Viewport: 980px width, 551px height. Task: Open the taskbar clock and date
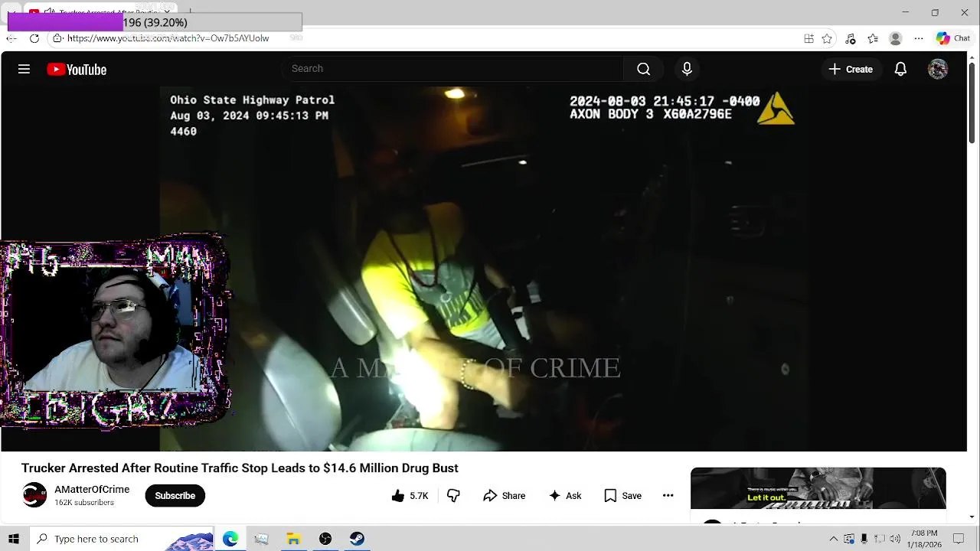point(926,539)
